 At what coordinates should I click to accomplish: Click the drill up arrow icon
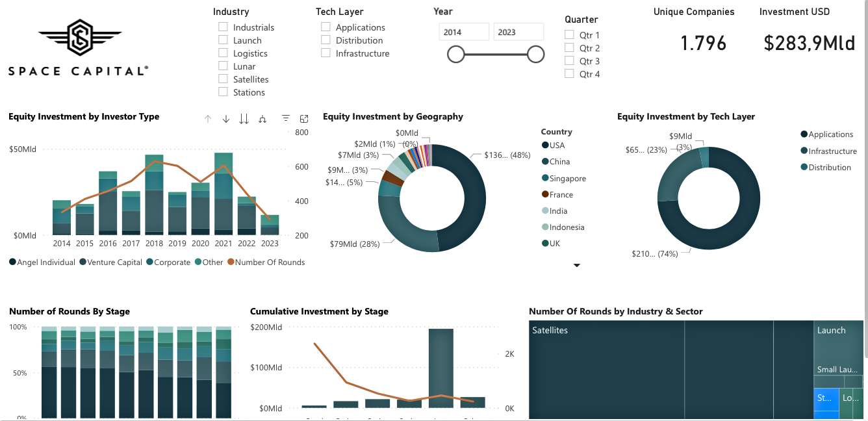click(x=208, y=119)
